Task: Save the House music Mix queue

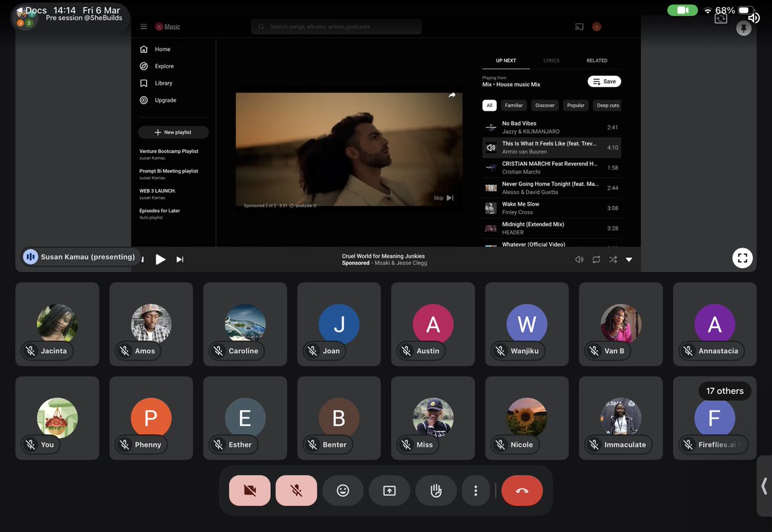Action: click(604, 82)
